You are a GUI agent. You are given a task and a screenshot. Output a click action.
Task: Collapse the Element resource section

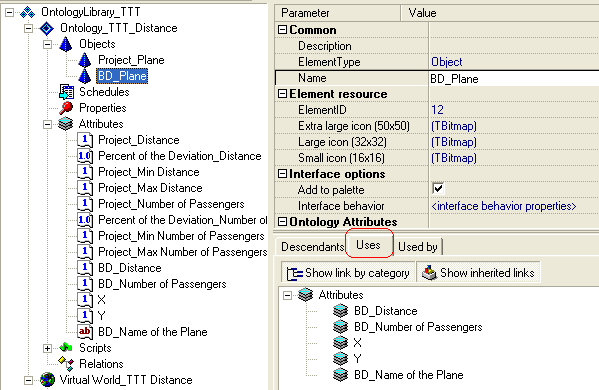tap(282, 94)
